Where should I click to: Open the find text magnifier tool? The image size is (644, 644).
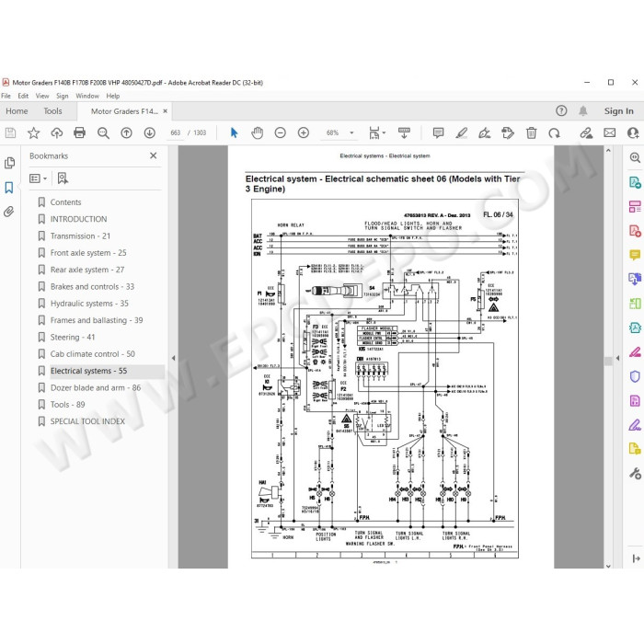(103, 132)
